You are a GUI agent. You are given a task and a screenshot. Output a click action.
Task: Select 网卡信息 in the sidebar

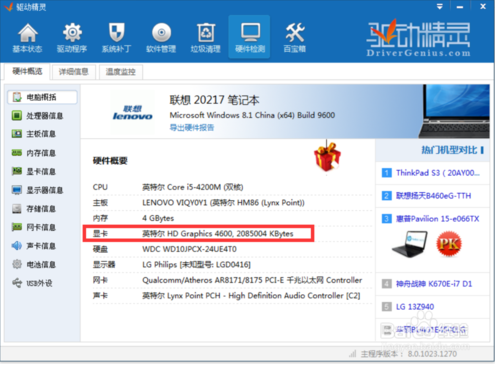point(34,227)
